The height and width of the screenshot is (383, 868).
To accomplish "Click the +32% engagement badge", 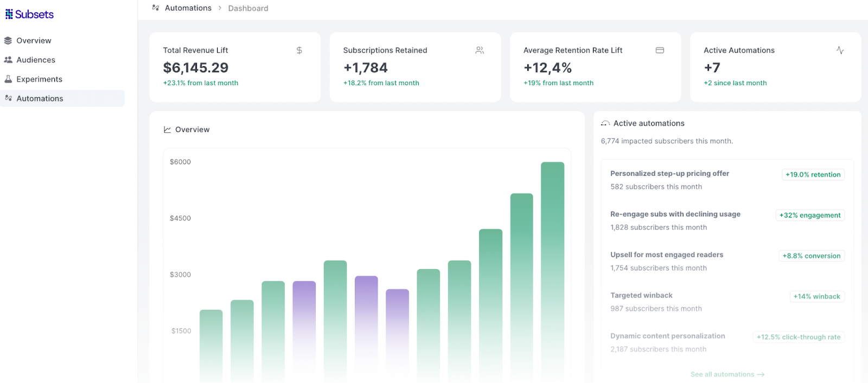I will pyautogui.click(x=810, y=215).
